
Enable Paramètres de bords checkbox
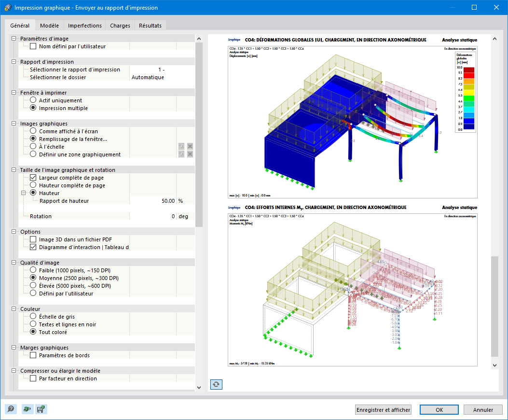point(33,355)
